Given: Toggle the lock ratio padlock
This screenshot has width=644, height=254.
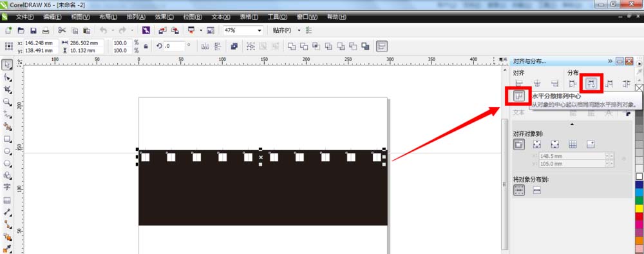Looking at the screenshot, I should (x=146, y=46).
